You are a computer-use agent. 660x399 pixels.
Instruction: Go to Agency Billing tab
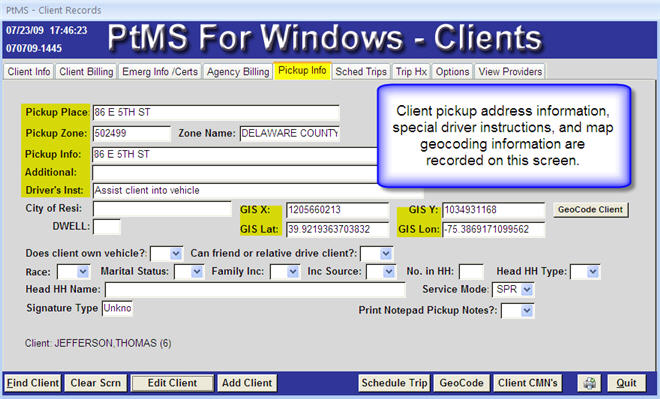pyautogui.click(x=238, y=72)
